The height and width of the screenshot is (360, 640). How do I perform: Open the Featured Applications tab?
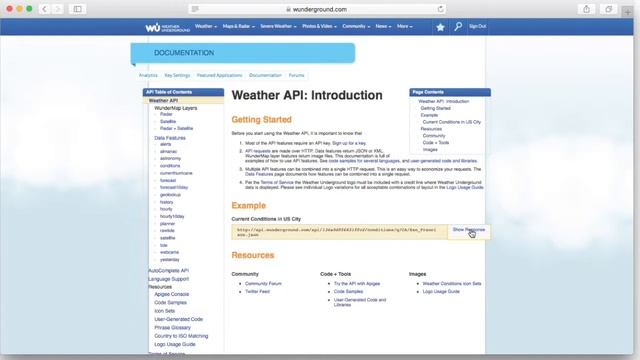point(219,75)
